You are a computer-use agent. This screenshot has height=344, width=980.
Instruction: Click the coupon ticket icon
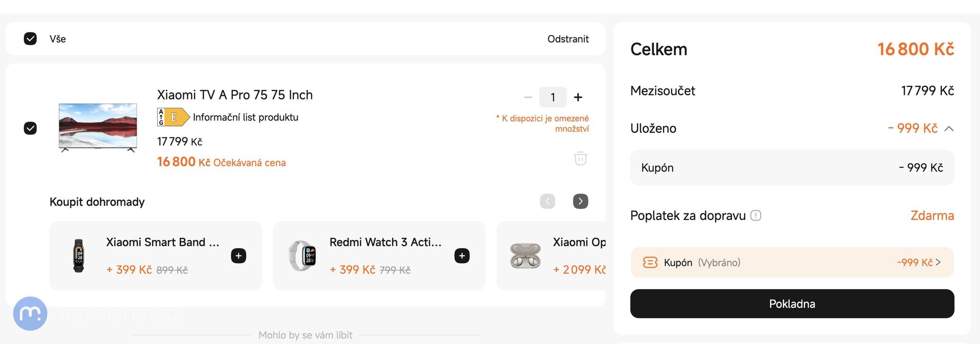650,263
